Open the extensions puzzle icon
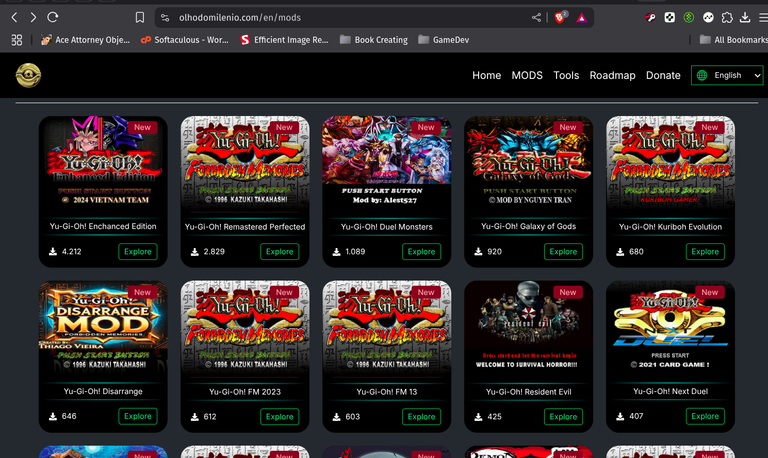The image size is (768, 458). click(x=727, y=18)
